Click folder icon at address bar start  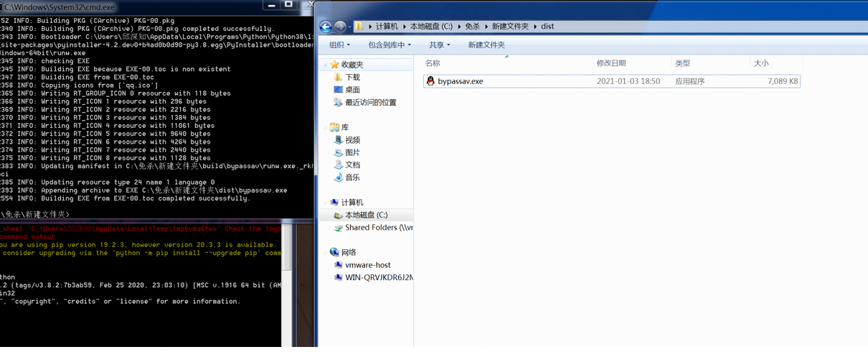point(359,27)
